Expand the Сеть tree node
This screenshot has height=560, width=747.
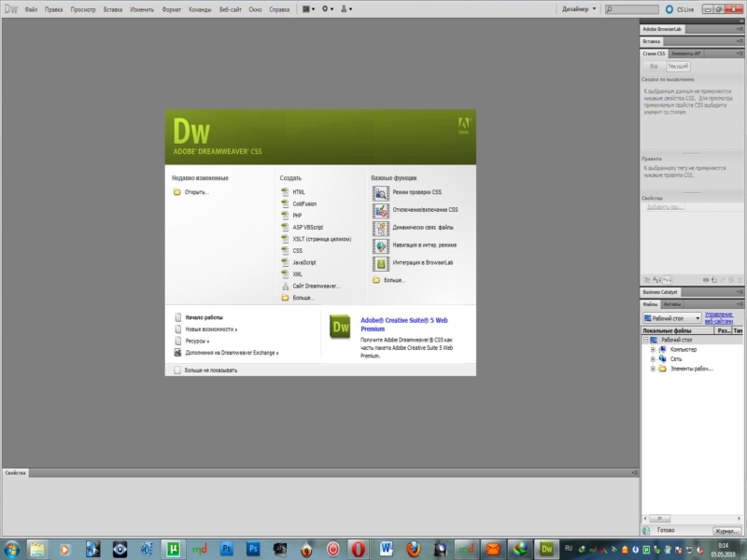653,359
